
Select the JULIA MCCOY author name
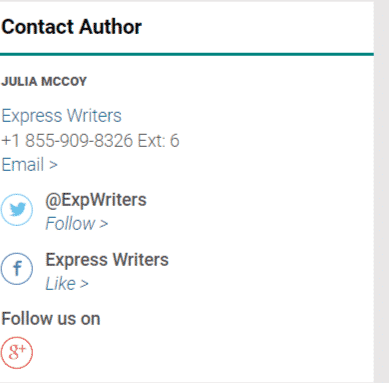pyautogui.click(x=44, y=82)
